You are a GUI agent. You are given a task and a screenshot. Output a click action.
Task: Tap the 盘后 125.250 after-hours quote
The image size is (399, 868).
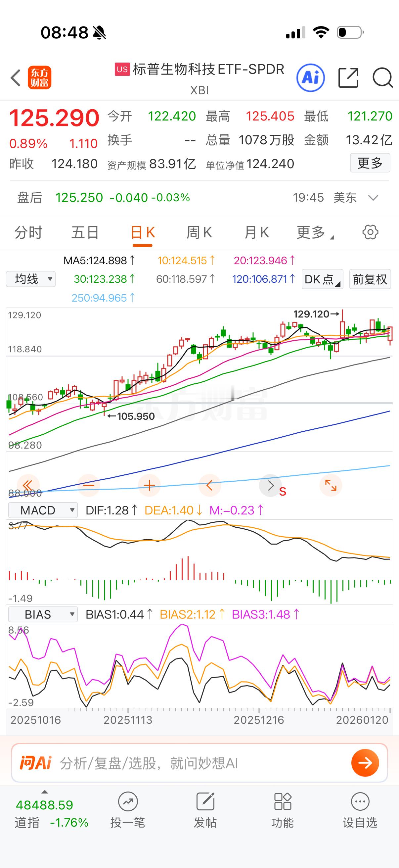[x=104, y=197]
